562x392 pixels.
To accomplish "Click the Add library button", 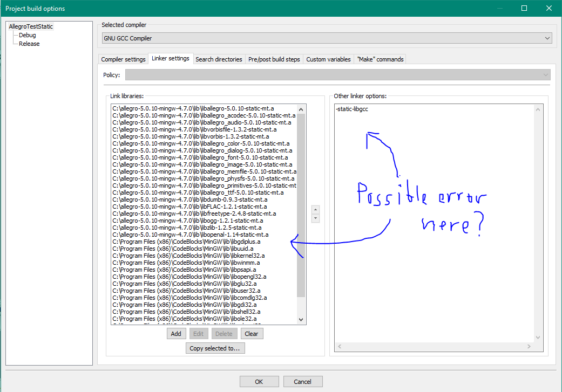I will pyautogui.click(x=176, y=334).
